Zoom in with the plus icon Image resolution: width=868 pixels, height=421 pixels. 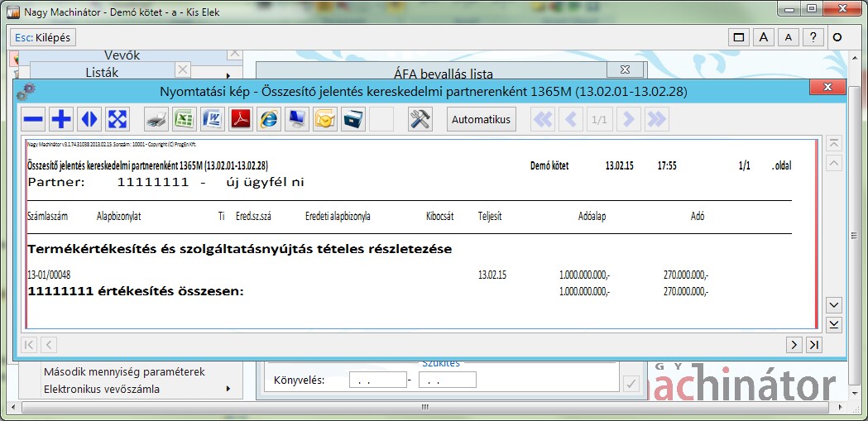[61, 119]
